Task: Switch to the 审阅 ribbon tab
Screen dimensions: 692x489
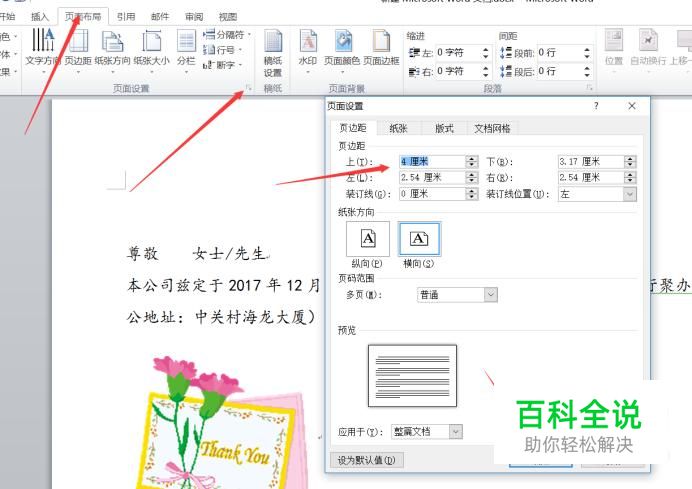Action: pos(194,17)
